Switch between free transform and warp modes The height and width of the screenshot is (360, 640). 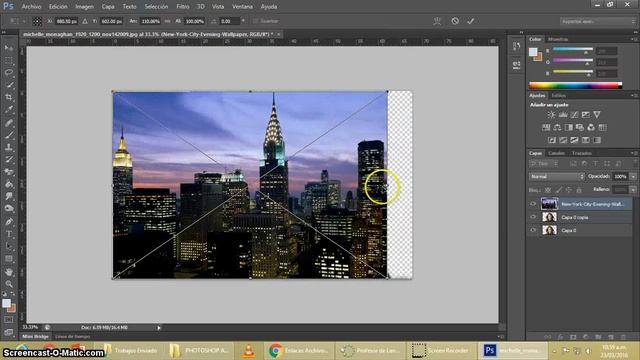click(x=437, y=21)
